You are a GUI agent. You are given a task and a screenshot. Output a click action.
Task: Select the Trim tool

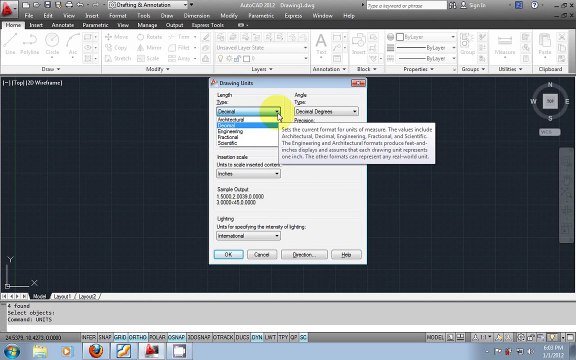179,37
